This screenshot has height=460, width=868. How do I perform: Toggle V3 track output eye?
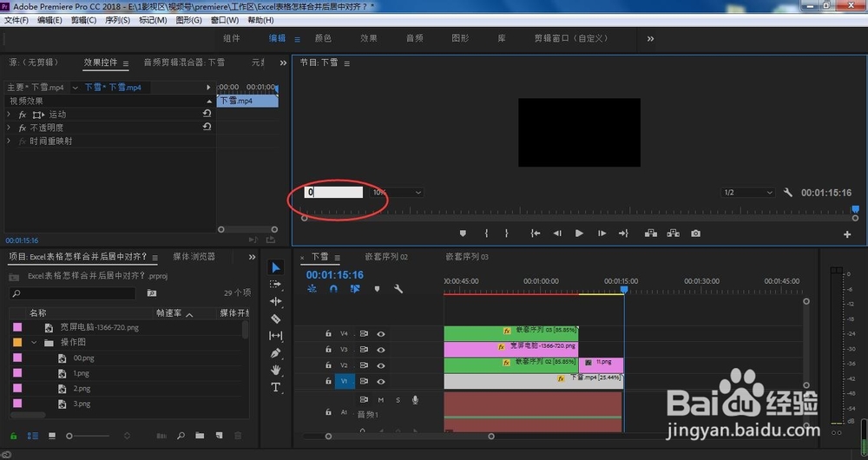point(381,350)
